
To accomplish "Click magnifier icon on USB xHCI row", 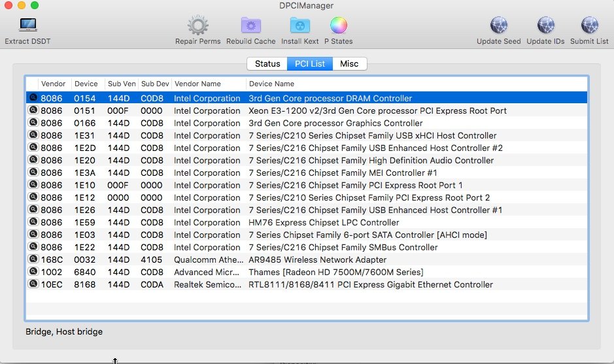I will tap(33, 135).
